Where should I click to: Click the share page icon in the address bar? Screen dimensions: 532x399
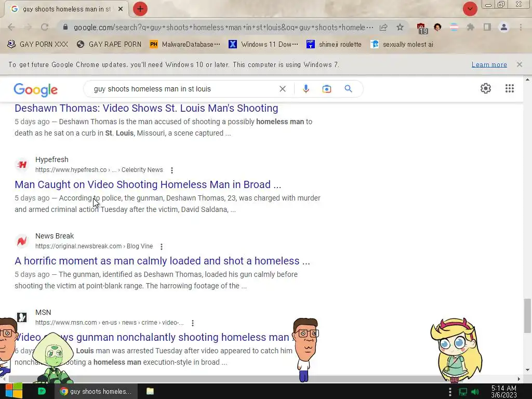pyautogui.click(x=383, y=28)
